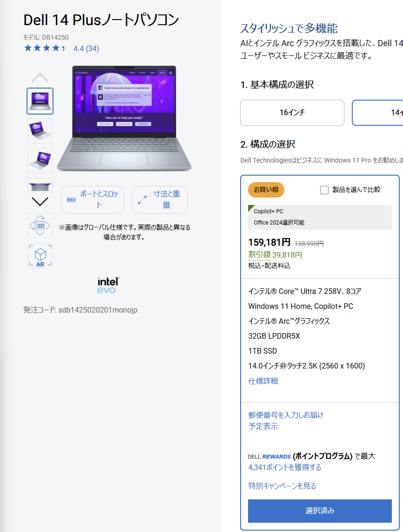The height and width of the screenshot is (532, 403).
Task: Choose the 16インチ configuration
Action: tap(292, 113)
